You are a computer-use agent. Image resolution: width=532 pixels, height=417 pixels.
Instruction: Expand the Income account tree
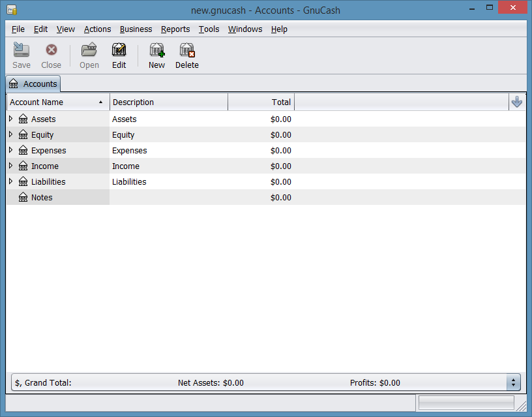click(10, 165)
